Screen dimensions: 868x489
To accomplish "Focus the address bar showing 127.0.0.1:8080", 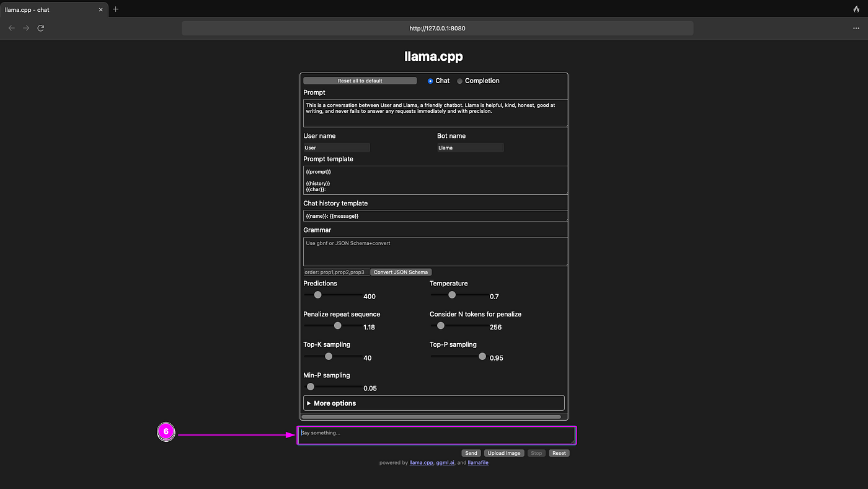I will [x=437, y=29].
